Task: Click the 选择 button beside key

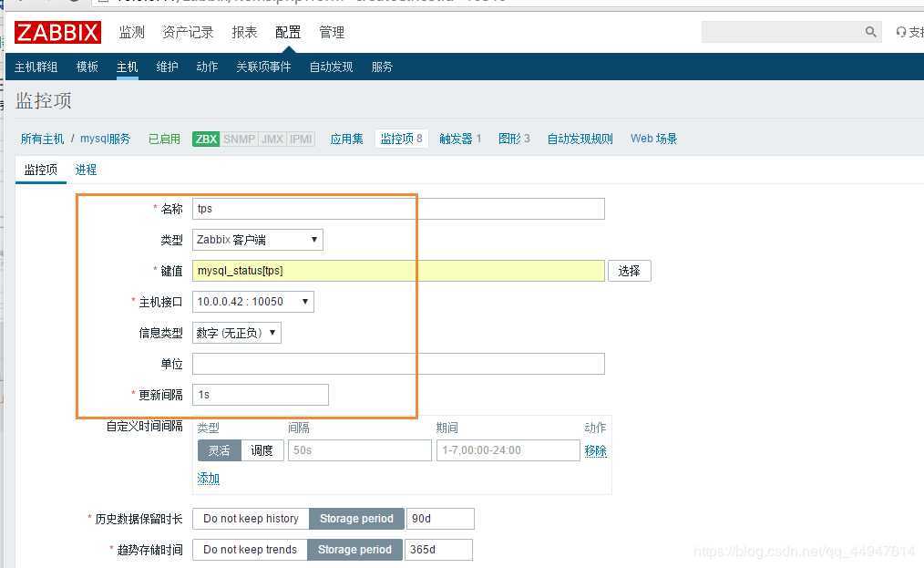Action: [x=630, y=271]
